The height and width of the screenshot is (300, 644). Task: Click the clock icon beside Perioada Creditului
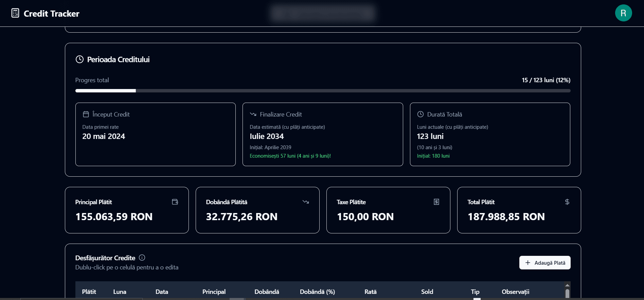(79, 59)
